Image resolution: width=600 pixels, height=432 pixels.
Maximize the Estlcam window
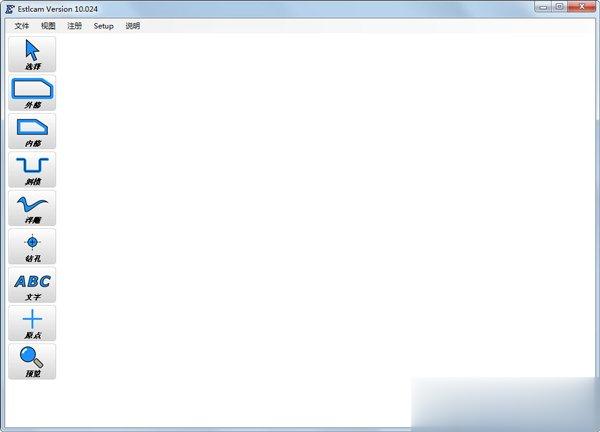559,7
